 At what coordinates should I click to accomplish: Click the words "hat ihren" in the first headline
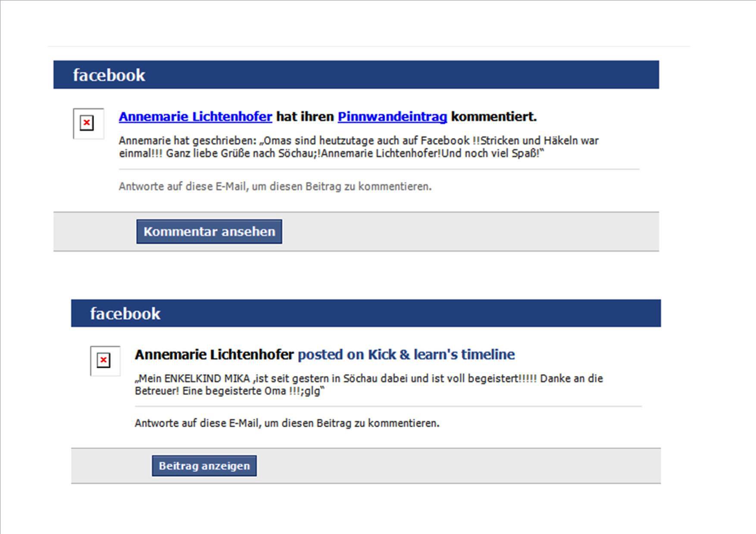tap(305, 117)
